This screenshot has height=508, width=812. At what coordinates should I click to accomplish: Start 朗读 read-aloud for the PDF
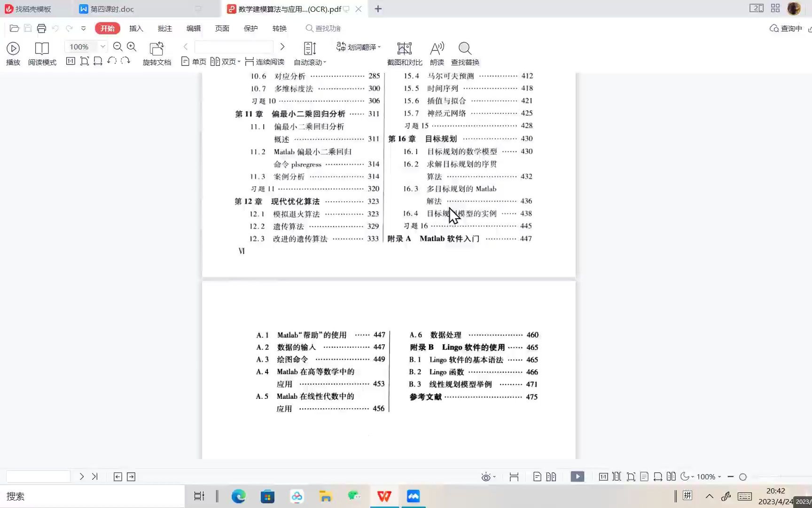(436, 53)
